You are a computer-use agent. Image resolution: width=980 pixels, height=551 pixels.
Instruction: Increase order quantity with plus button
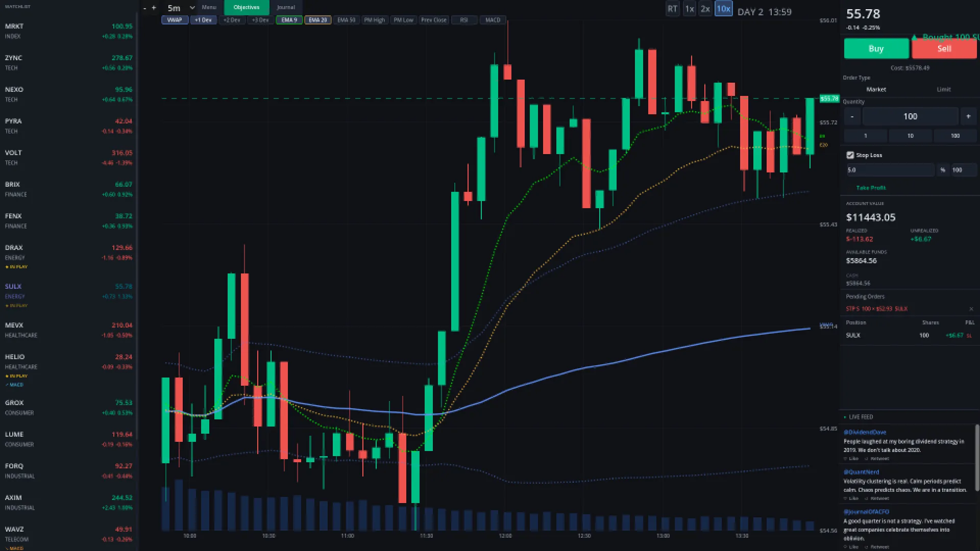(968, 116)
